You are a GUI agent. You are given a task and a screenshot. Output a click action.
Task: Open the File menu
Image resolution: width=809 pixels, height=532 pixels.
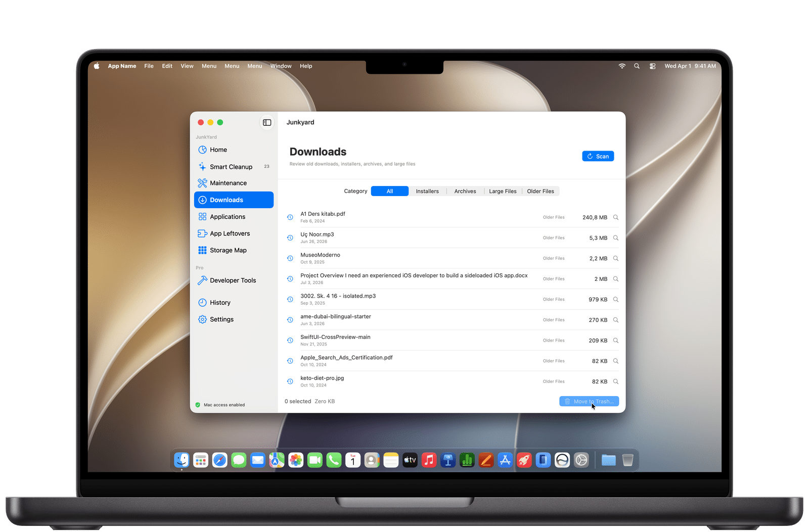pos(149,66)
